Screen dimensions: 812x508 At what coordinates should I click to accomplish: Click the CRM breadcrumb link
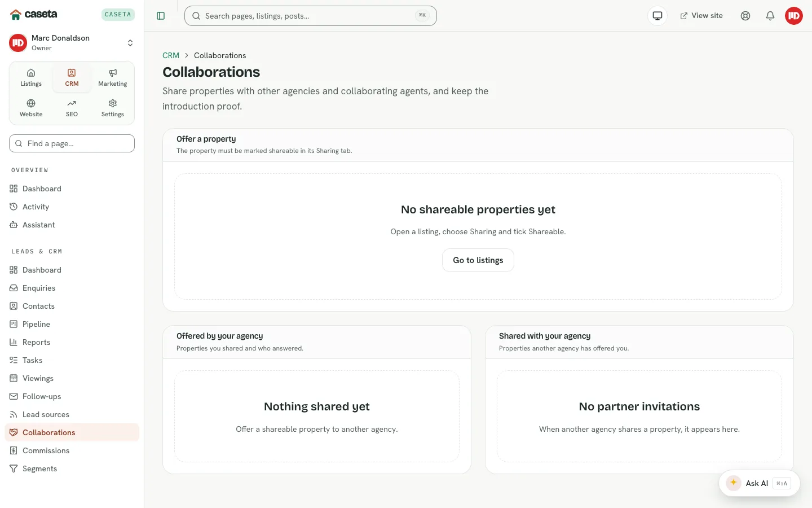coord(171,55)
